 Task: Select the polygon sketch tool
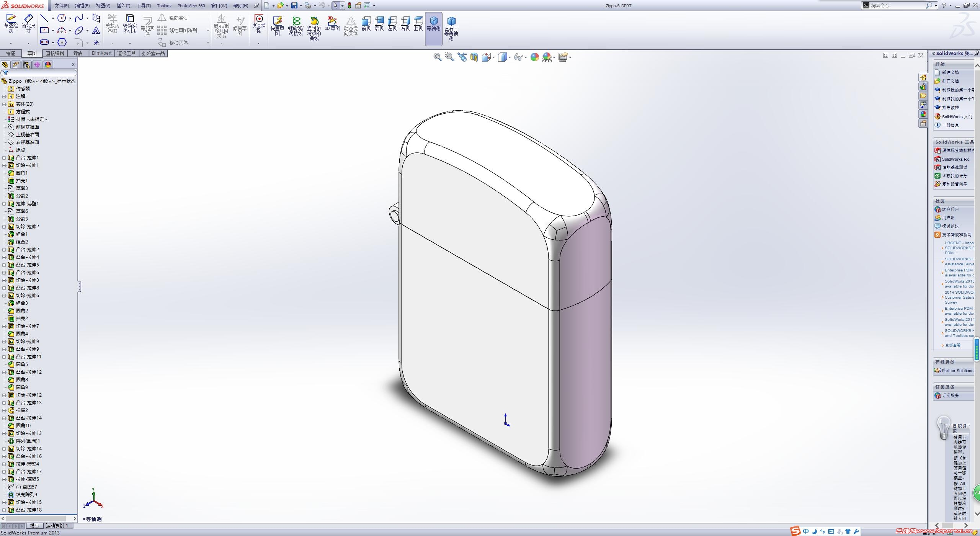pyautogui.click(x=62, y=42)
